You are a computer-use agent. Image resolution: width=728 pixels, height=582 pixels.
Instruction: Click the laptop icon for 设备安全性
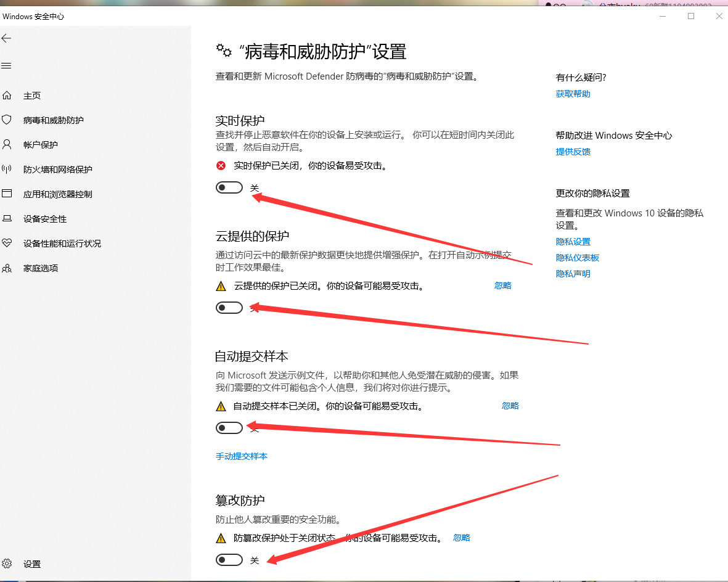(x=7, y=218)
